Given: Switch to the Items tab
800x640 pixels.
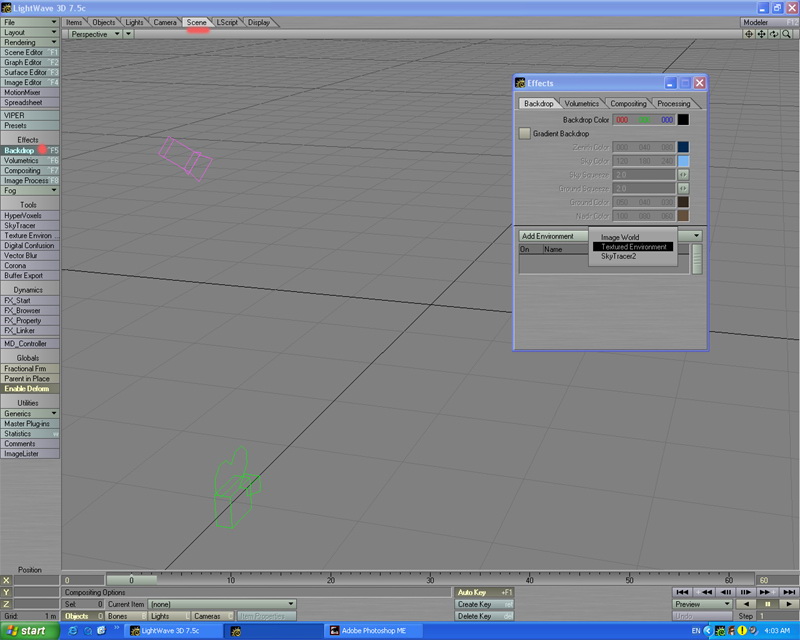Looking at the screenshot, I should 74,22.
